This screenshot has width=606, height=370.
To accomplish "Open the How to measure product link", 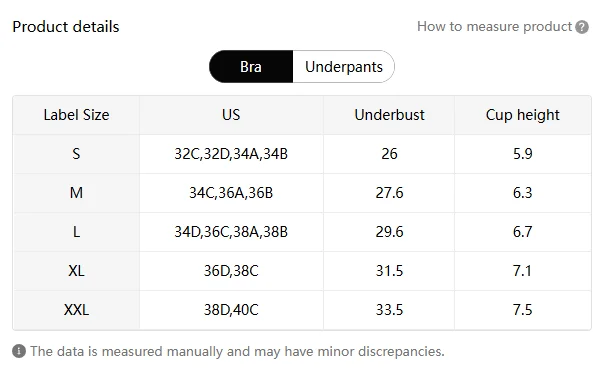I will 494,27.
